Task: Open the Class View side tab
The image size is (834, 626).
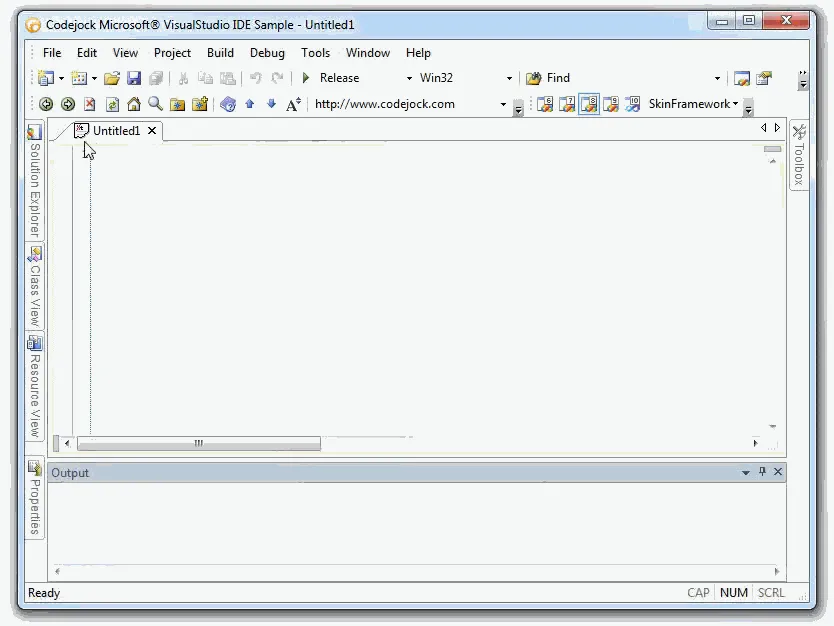Action: point(35,286)
